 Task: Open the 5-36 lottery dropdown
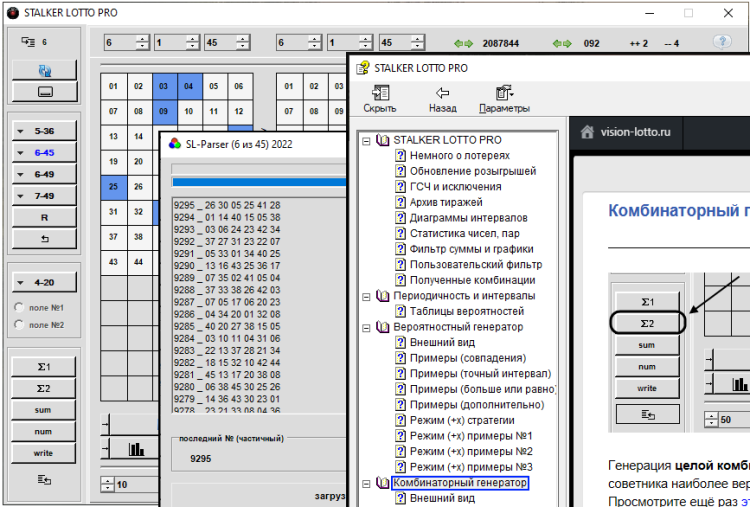tap(45, 131)
